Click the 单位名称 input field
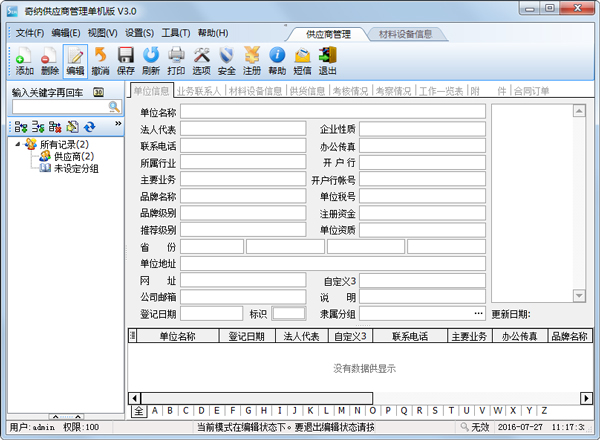The width and height of the screenshot is (600, 440). (x=333, y=111)
